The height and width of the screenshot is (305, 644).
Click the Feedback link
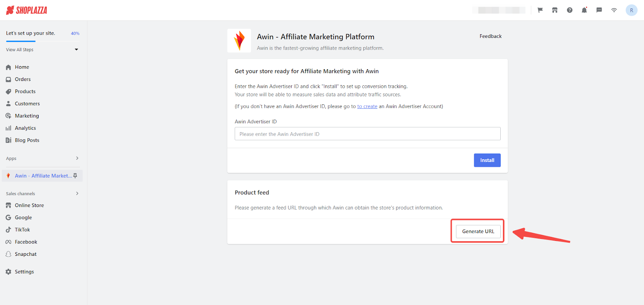pos(490,36)
